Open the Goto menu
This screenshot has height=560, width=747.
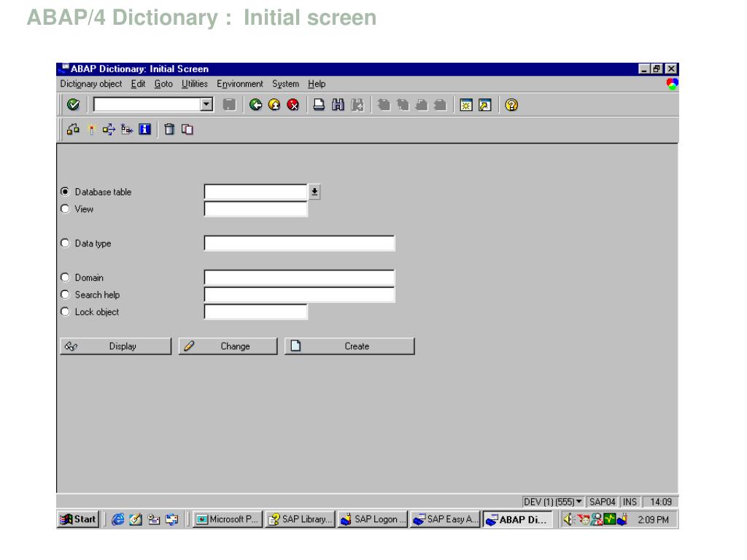[x=163, y=84]
